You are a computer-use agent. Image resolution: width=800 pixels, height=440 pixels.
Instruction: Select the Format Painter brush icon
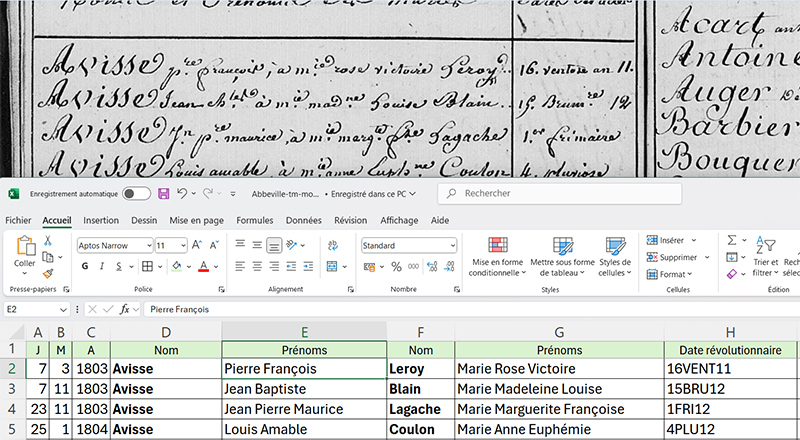48,274
